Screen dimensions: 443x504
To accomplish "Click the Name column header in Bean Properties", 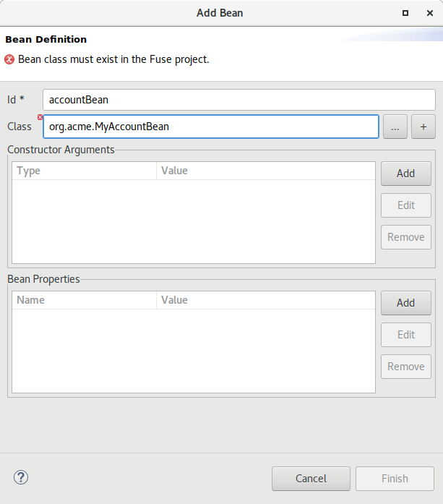I will 84,300.
